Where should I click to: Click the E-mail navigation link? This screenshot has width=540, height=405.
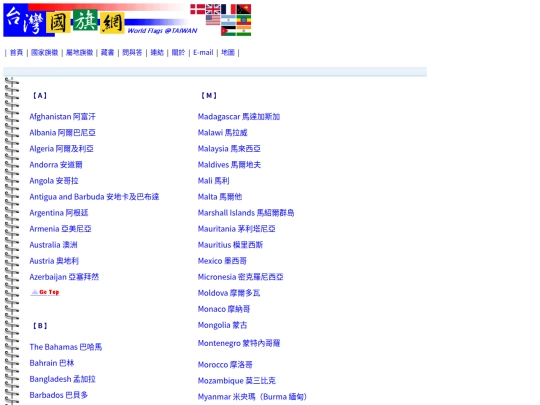[x=203, y=53]
